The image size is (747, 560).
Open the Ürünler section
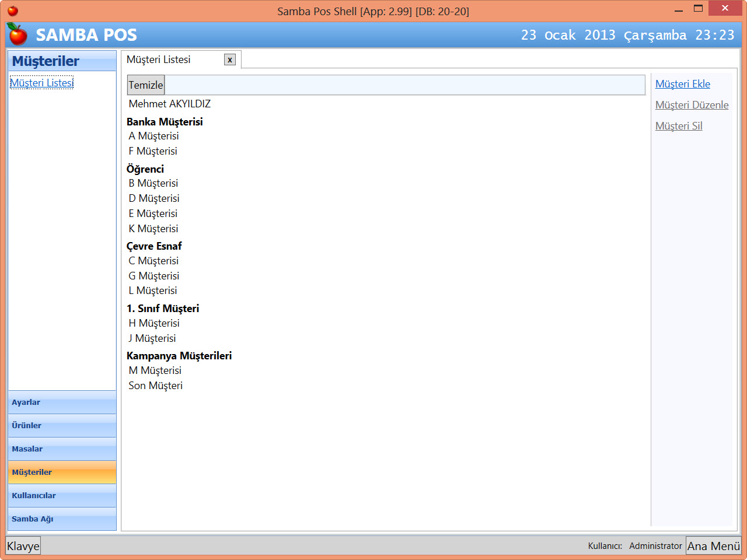[x=62, y=425]
